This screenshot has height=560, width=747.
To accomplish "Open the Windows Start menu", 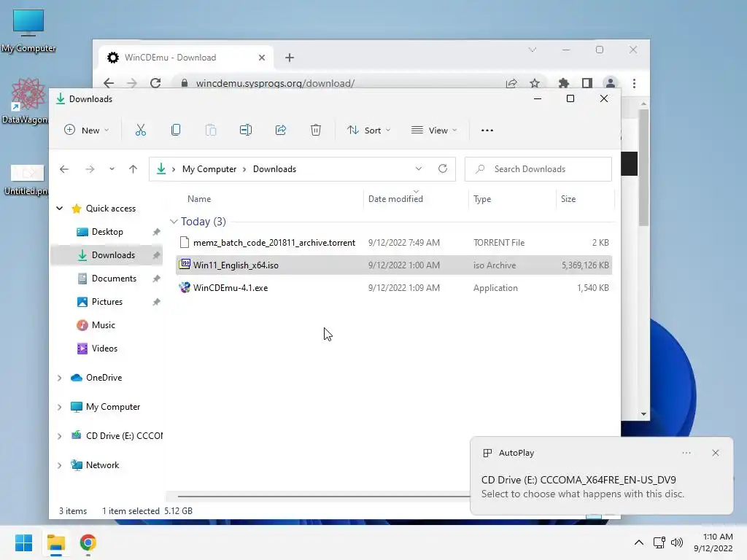I will [23, 542].
